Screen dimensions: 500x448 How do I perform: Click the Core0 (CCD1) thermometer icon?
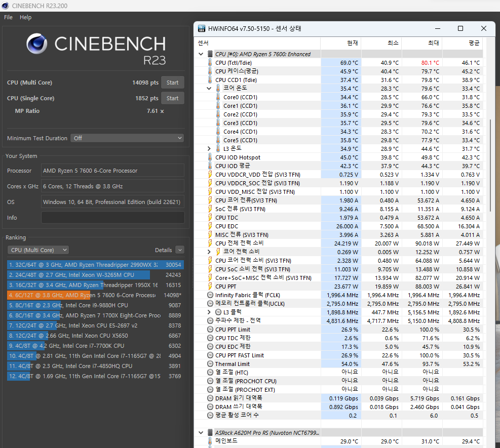[218, 97]
